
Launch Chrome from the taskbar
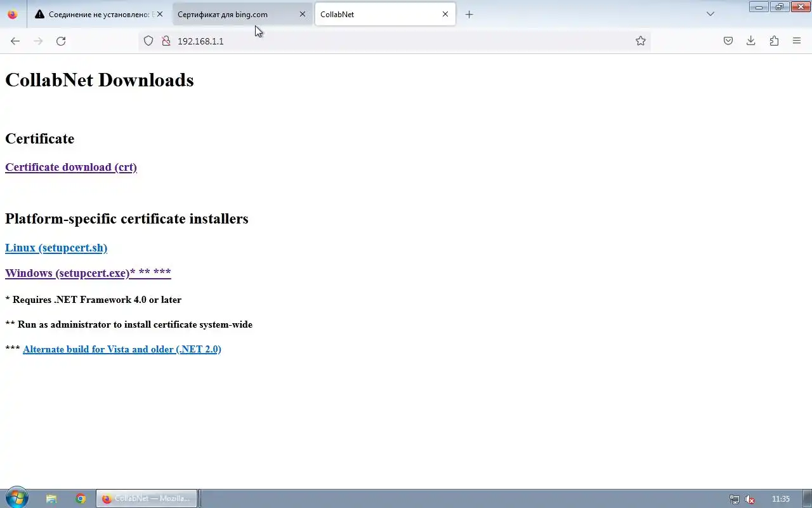click(81, 498)
